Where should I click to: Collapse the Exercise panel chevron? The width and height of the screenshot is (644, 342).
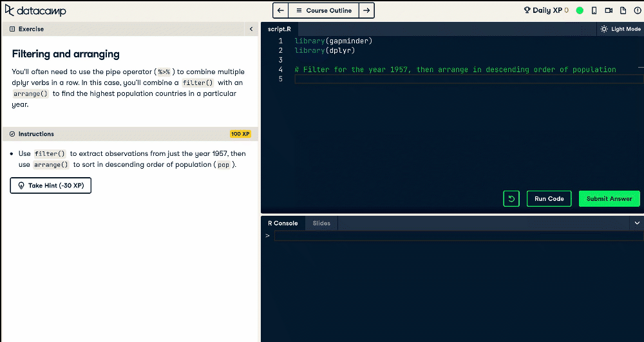tap(251, 29)
